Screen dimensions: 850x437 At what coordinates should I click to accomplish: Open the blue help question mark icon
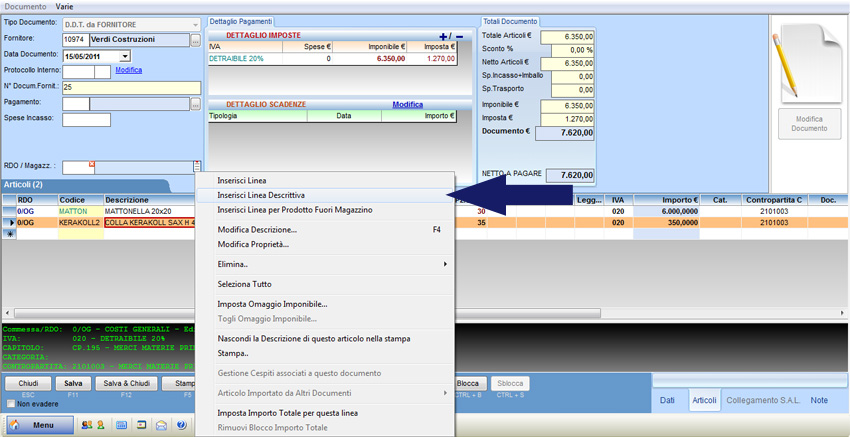pyautogui.click(x=181, y=425)
